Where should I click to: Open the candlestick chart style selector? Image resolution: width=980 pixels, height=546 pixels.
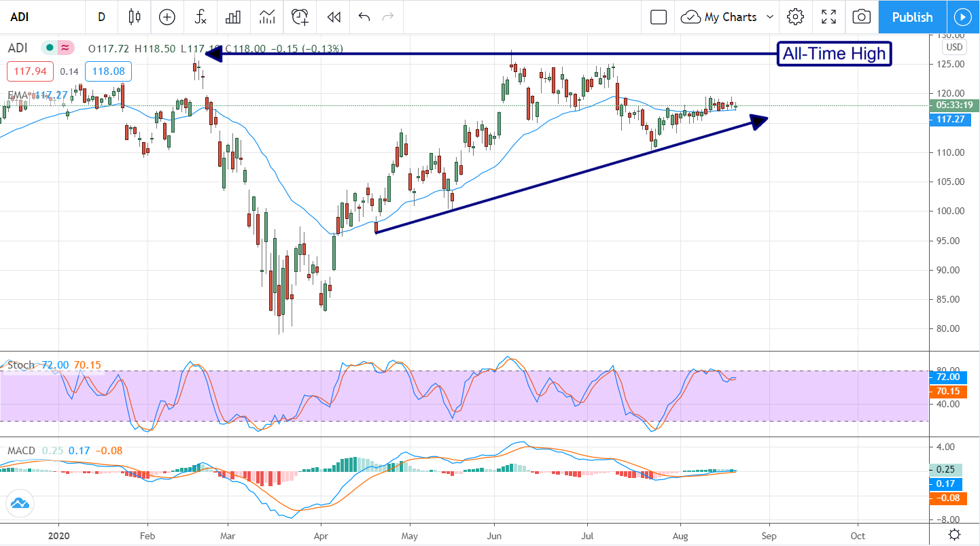(x=134, y=17)
